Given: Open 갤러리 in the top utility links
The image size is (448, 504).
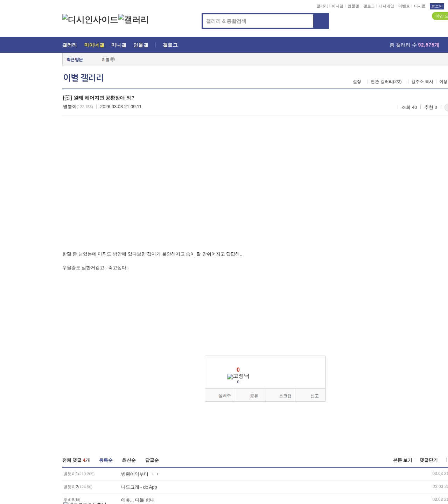Looking at the screenshot, I should click(x=322, y=6).
